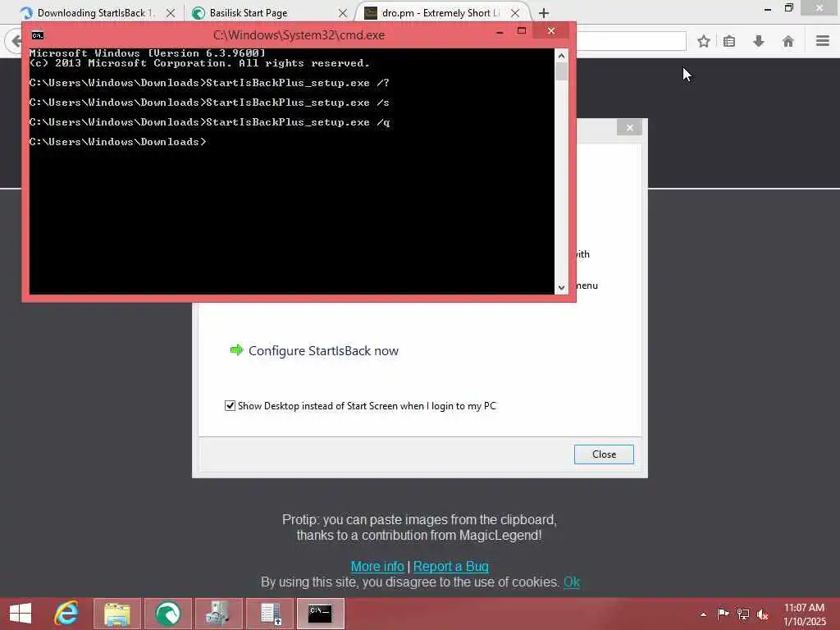840x630 pixels.
Task: Click the cmd line ending with /s
Action: click(x=209, y=103)
